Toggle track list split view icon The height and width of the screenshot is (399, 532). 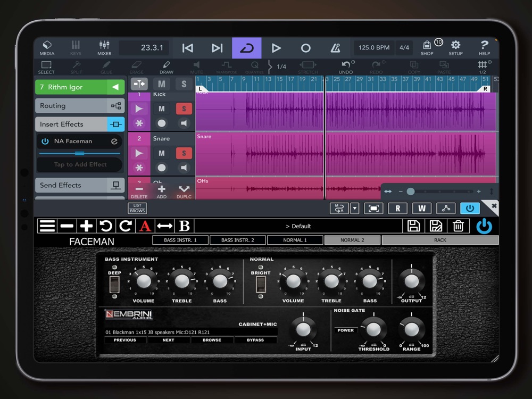click(x=139, y=84)
